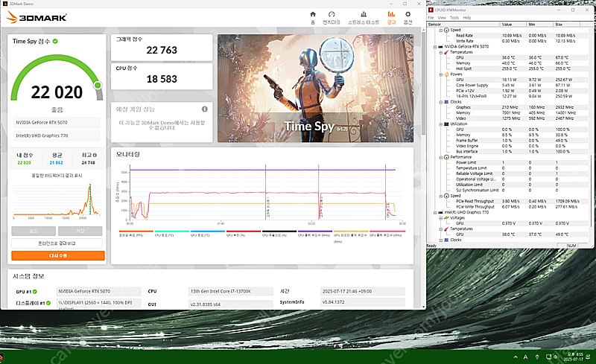Click the info icon on estimated game performance
Image resolution: width=596 pixels, height=364 pixels.
(204, 109)
